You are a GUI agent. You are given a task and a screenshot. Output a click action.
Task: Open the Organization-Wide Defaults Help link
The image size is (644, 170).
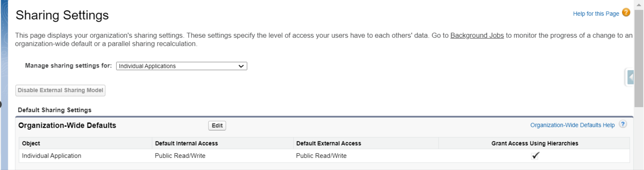click(572, 125)
